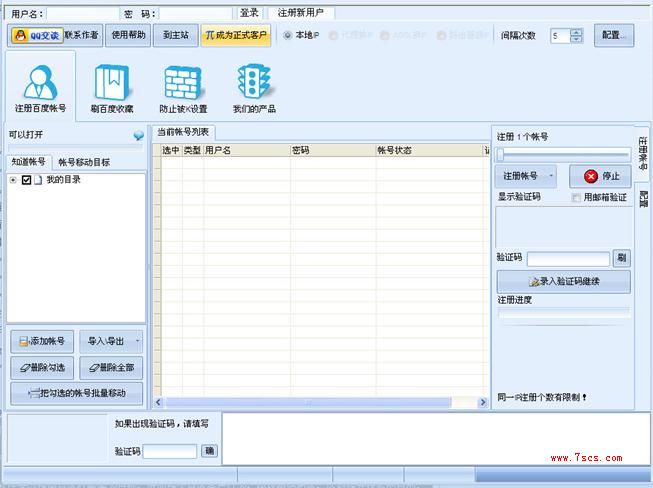The image size is (653, 488).
Task: Select the 本地IP radio button
Action: tap(289, 35)
